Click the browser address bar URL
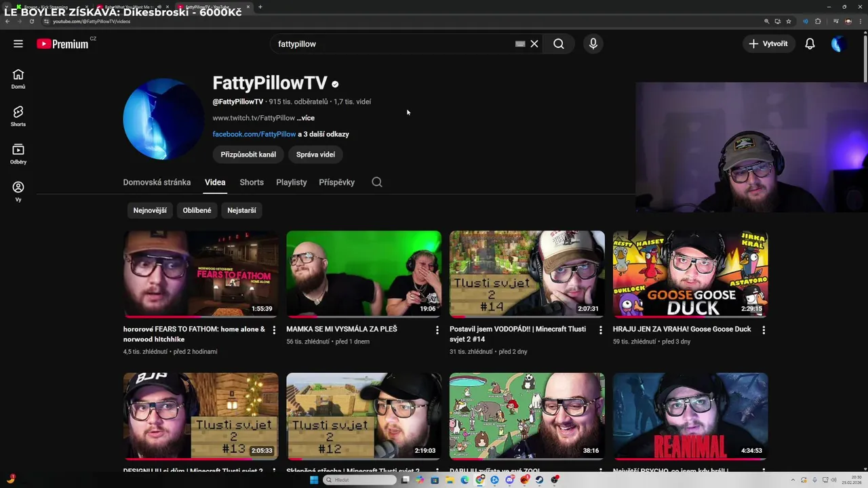The image size is (868, 488). (92, 21)
